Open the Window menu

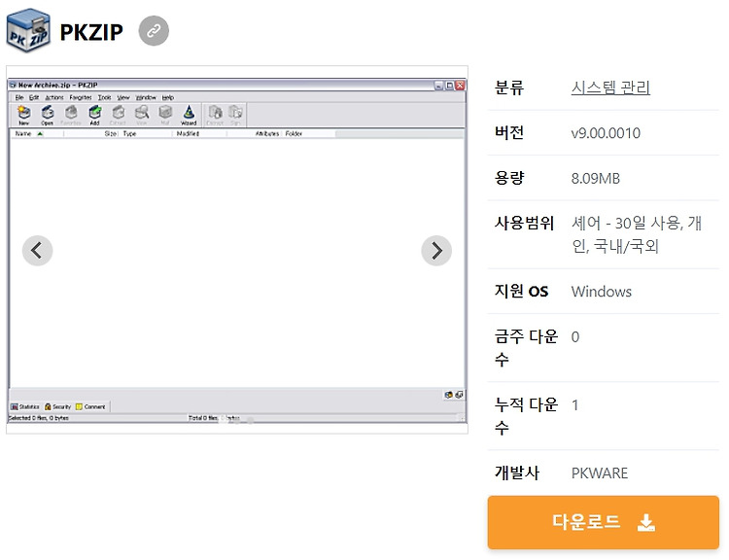[146, 97]
